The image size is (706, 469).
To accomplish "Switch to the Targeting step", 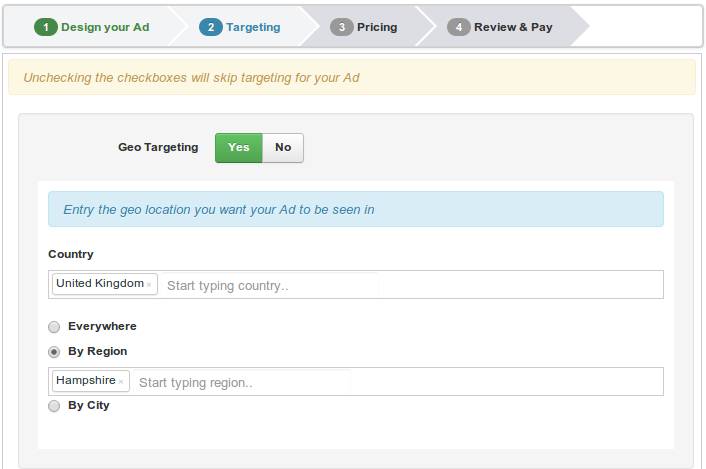I will [x=253, y=27].
